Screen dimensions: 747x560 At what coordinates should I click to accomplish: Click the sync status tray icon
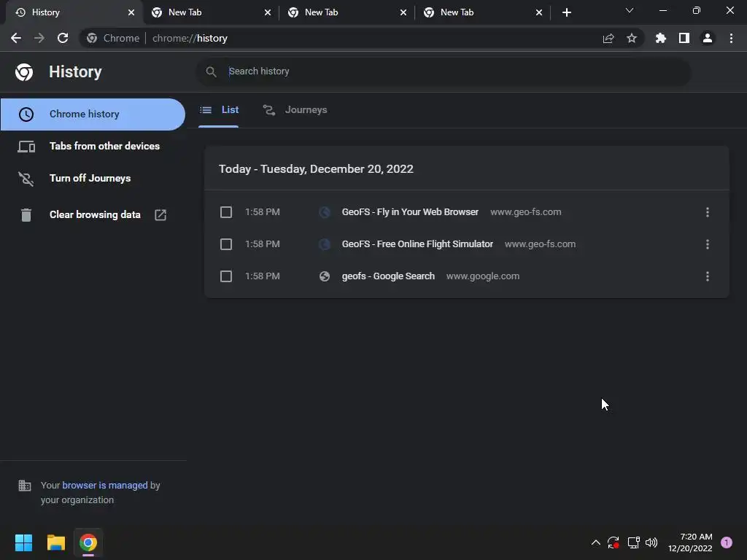pos(613,542)
